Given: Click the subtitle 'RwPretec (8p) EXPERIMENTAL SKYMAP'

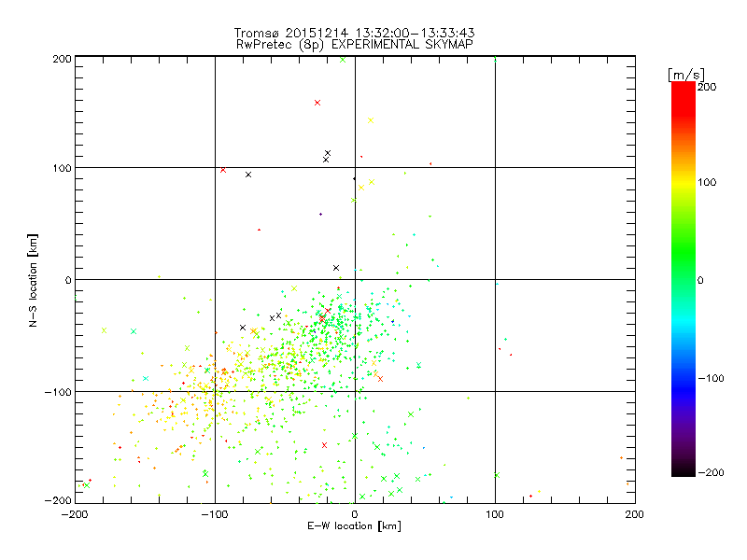Looking at the screenshot, I should pos(355,44).
